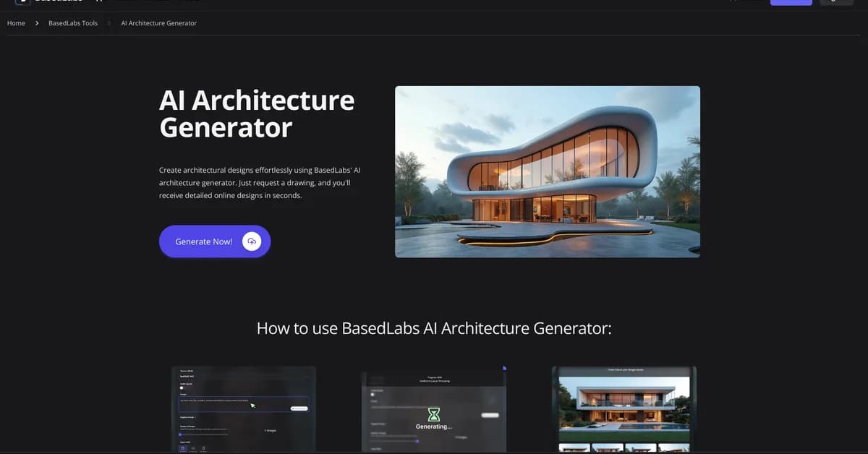Toggle the switch in the Generating screenshot

tap(373, 395)
